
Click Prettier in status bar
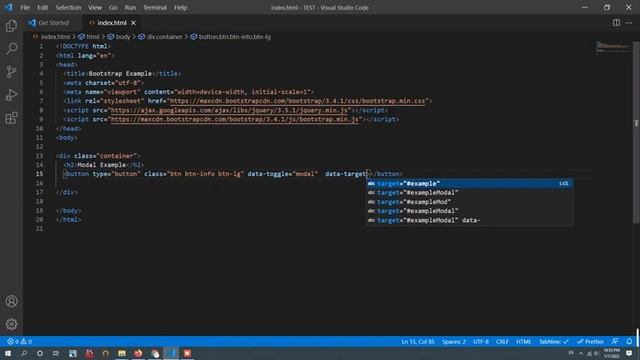click(x=590, y=342)
